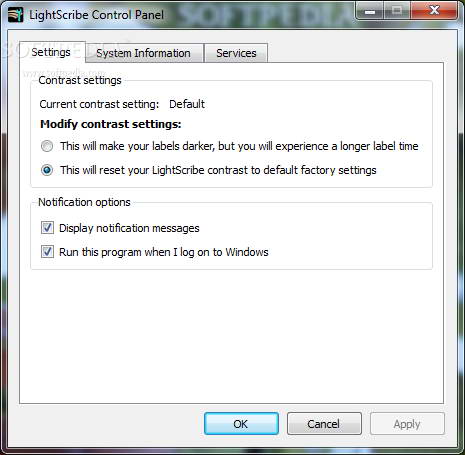Switch to the Settings tab
The width and height of the screenshot is (465, 455).
pyautogui.click(x=52, y=52)
